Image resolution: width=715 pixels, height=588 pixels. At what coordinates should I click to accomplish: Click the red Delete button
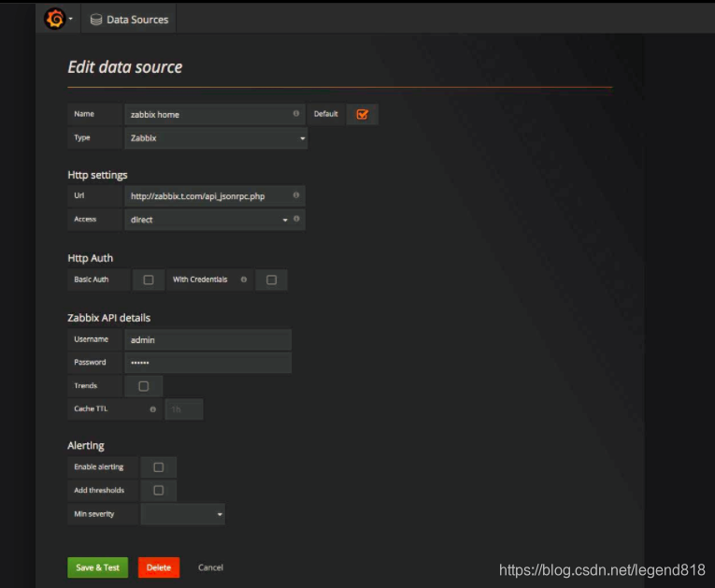(x=159, y=567)
